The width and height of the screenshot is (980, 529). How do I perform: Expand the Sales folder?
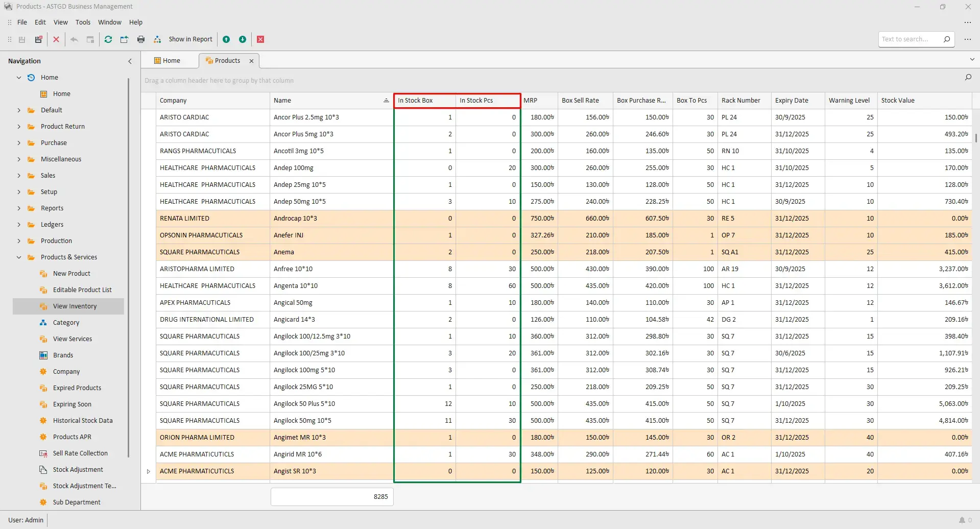[x=19, y=176]
